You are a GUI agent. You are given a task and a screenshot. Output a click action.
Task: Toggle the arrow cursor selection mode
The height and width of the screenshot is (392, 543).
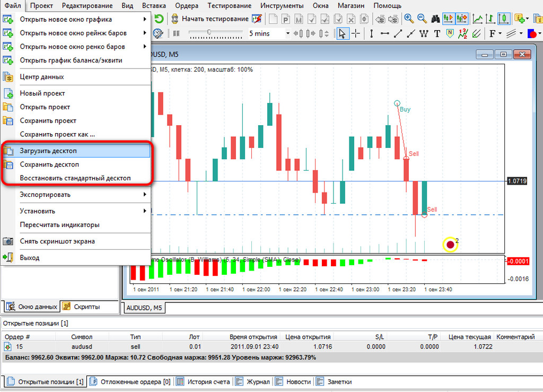click(342, 33)
